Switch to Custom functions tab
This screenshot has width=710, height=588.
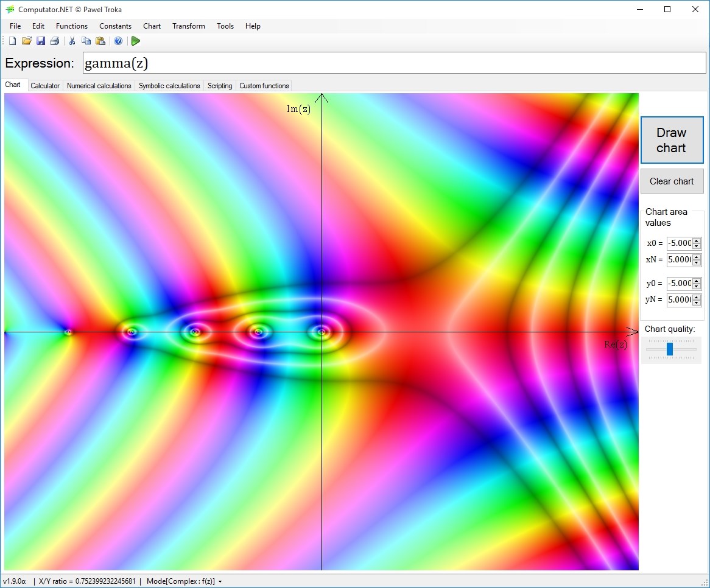(264, 86)
